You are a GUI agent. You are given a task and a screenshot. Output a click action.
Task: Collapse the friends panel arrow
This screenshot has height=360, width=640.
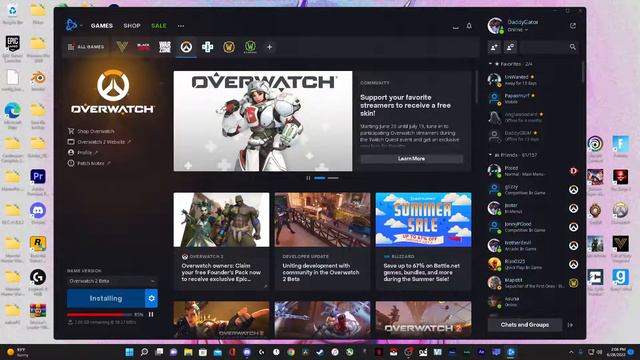571,325
